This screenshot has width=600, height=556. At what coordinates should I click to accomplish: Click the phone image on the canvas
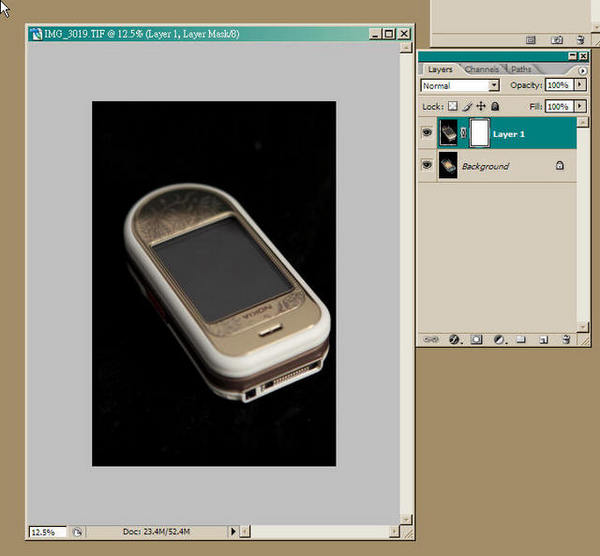tap(227, 292)
